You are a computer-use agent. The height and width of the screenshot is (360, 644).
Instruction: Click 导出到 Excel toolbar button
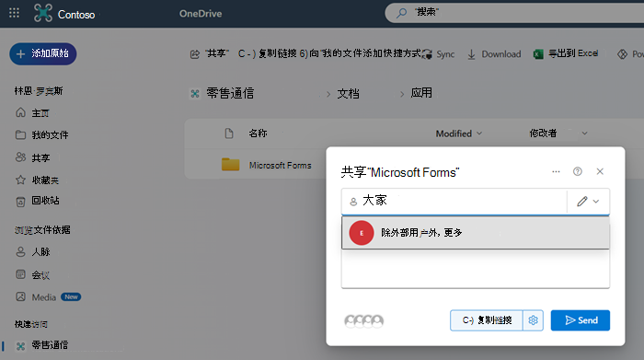[566, 53]
